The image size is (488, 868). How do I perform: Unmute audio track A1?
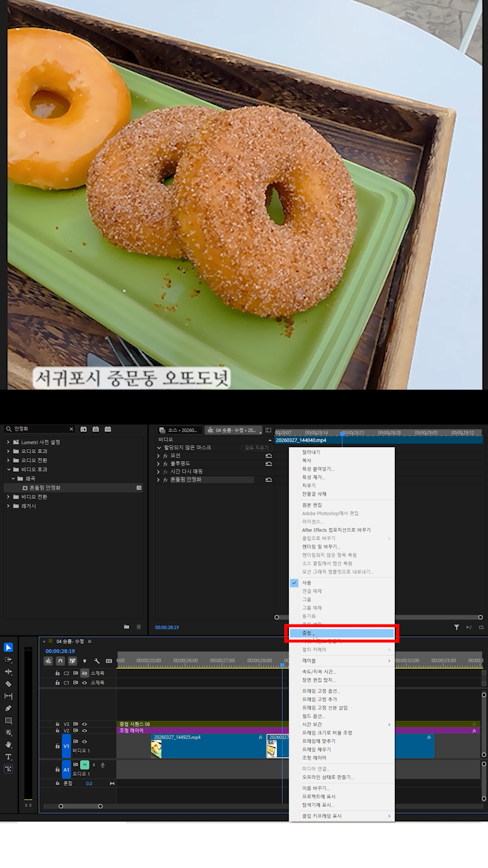coord(84,765)
